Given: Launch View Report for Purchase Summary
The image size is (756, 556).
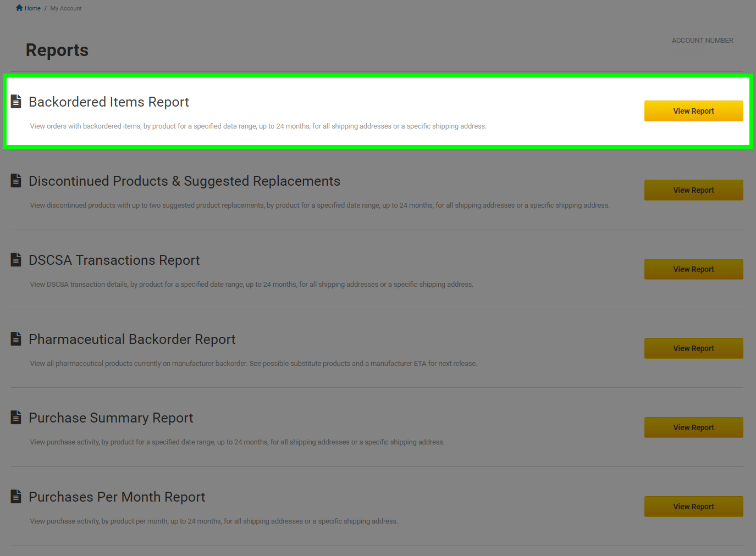Looking at the screenshot, I should pyautogui.click(x=693, y=427).
